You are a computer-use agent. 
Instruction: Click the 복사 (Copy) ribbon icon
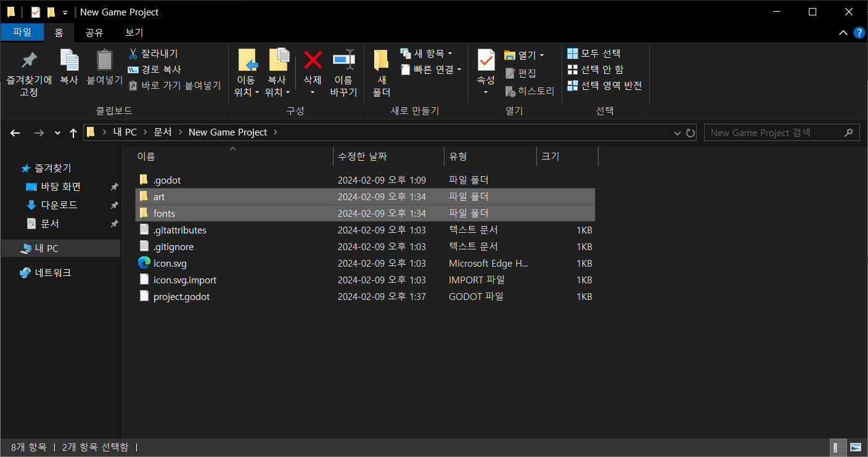pos(69,67)
